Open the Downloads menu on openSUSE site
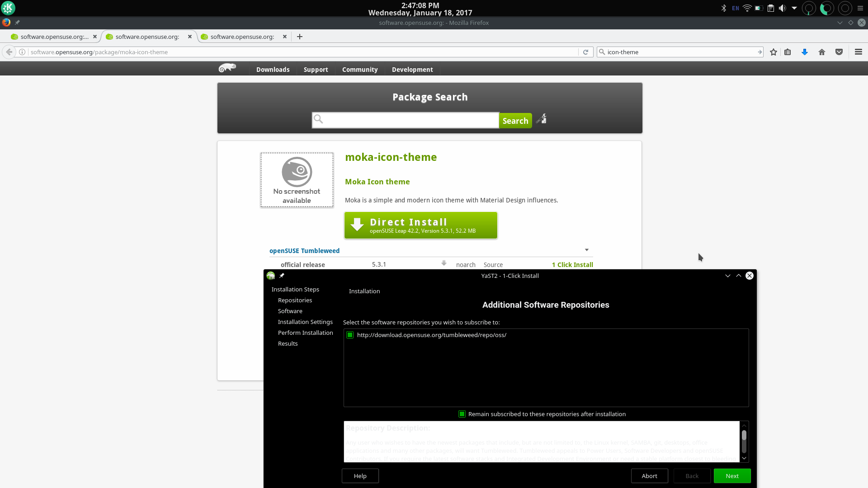 pyautogui.click(x=273, y=70)
